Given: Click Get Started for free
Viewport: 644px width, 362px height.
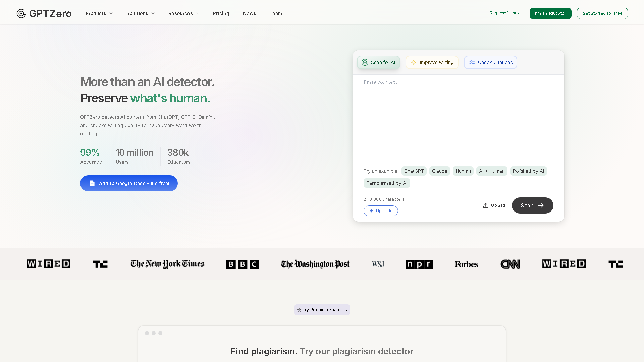Looking at the screenshot, I should coord(602,13).
